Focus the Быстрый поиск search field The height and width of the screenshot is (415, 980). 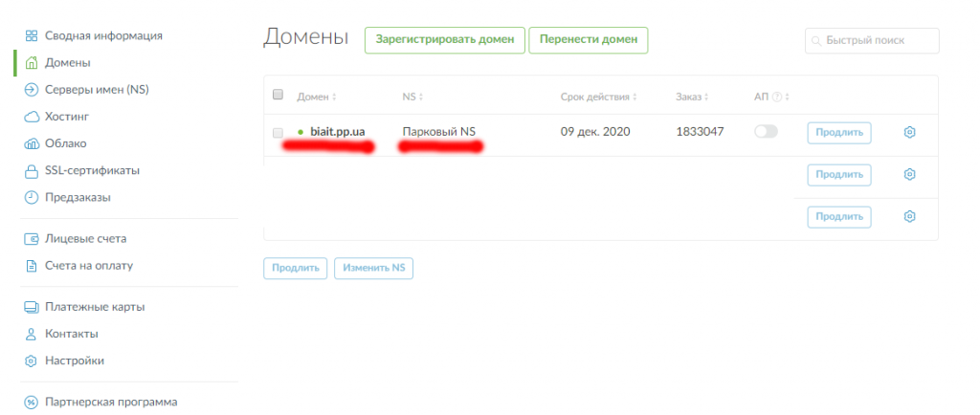(872, 40)
